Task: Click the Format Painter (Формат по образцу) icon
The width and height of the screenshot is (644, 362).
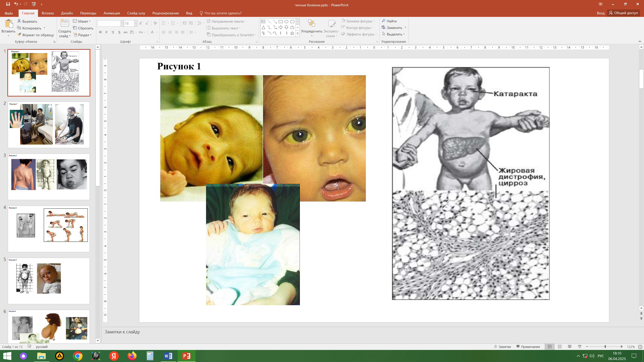Action: tap(19, 35)
